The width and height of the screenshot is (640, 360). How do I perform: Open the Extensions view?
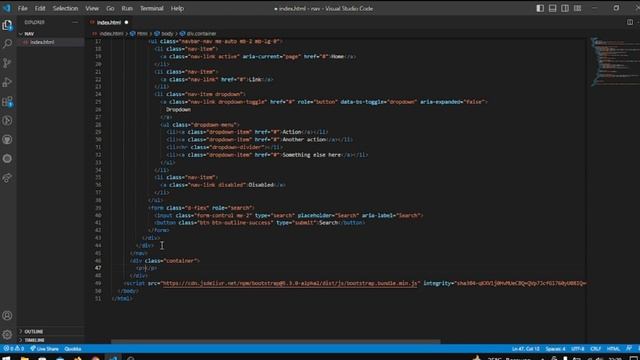7,101
